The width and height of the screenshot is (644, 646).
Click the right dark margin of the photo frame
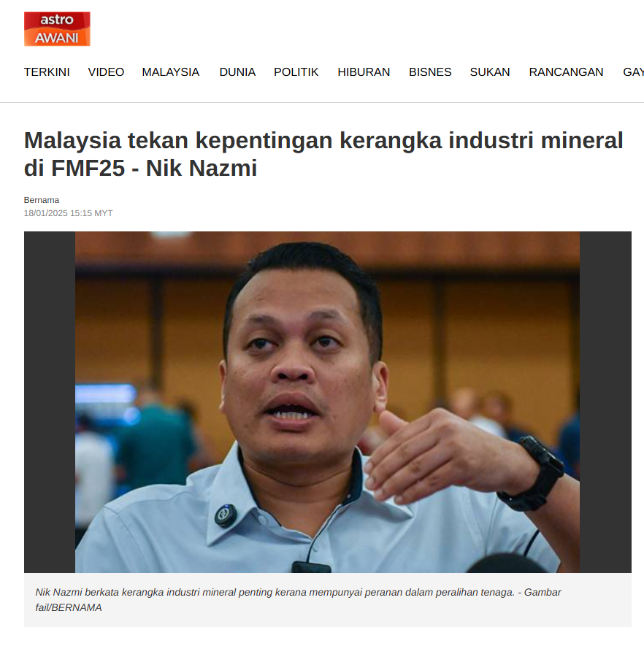click(605, 402)
